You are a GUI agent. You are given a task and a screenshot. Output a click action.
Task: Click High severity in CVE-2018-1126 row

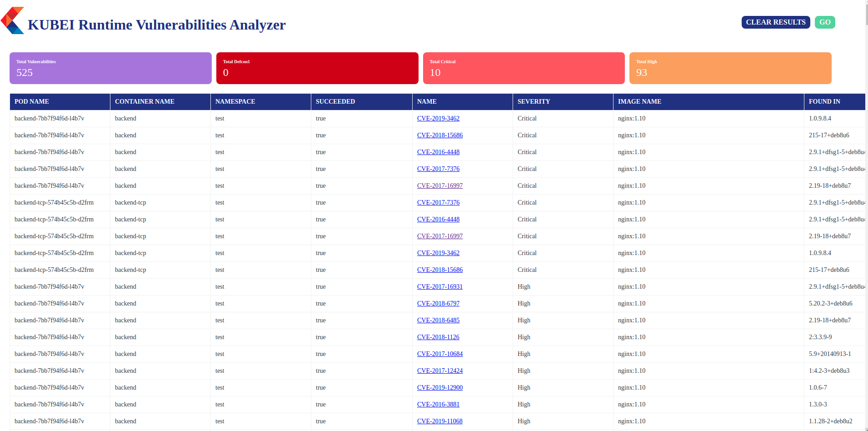tap(524, 337)
